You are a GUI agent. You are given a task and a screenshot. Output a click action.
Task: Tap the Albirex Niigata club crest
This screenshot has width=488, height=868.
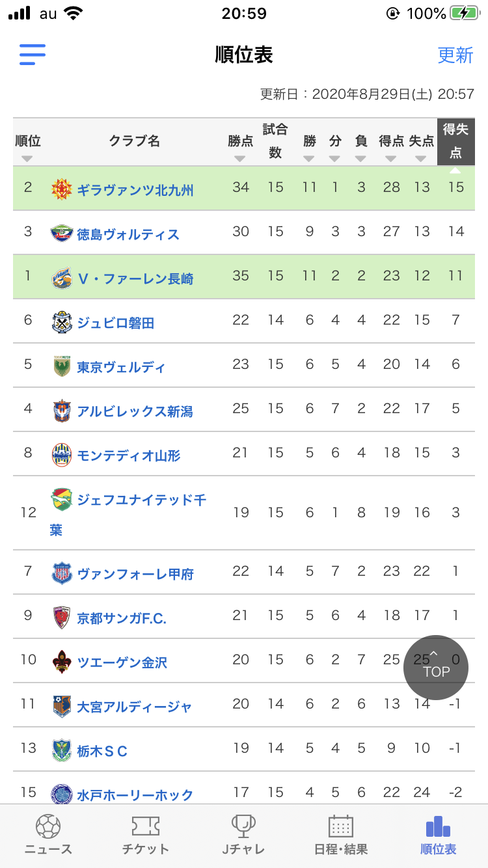(x=61, y=411)
